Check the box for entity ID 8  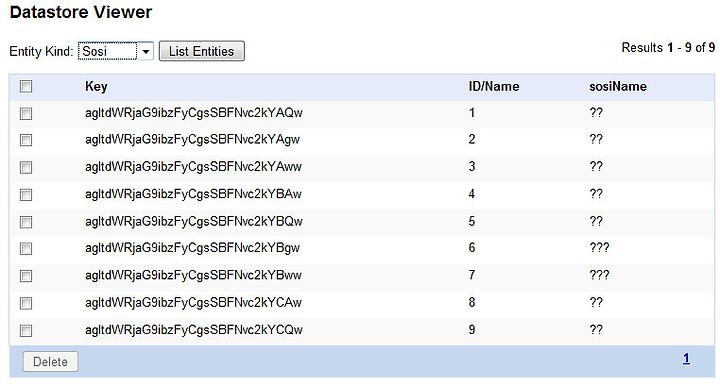point(26,303)
